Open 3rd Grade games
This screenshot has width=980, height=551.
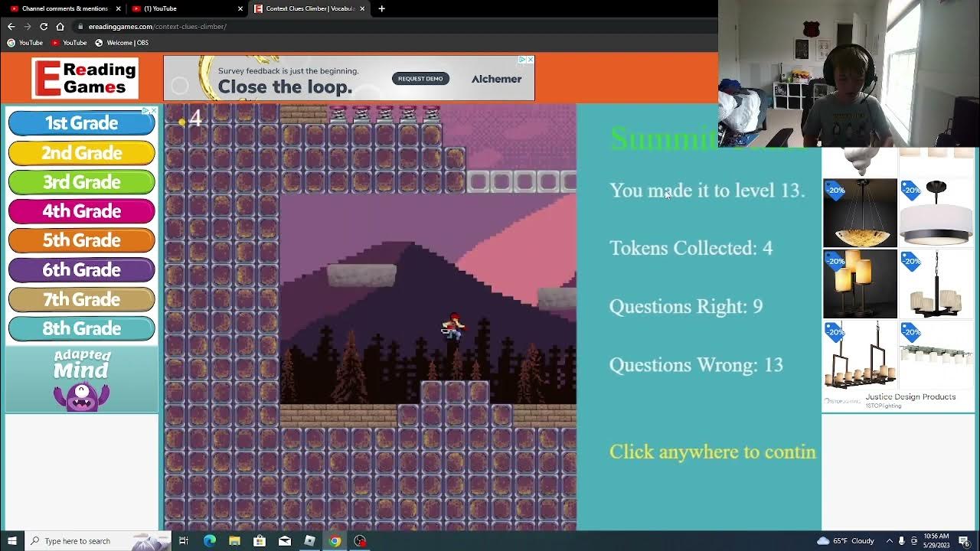(x=81, y=181)
